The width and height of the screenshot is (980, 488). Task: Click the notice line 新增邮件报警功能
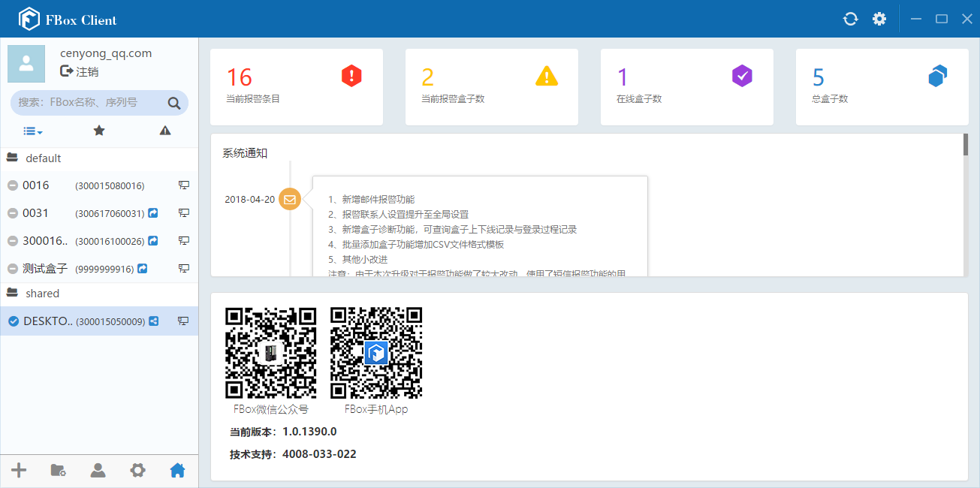point(371,200)
